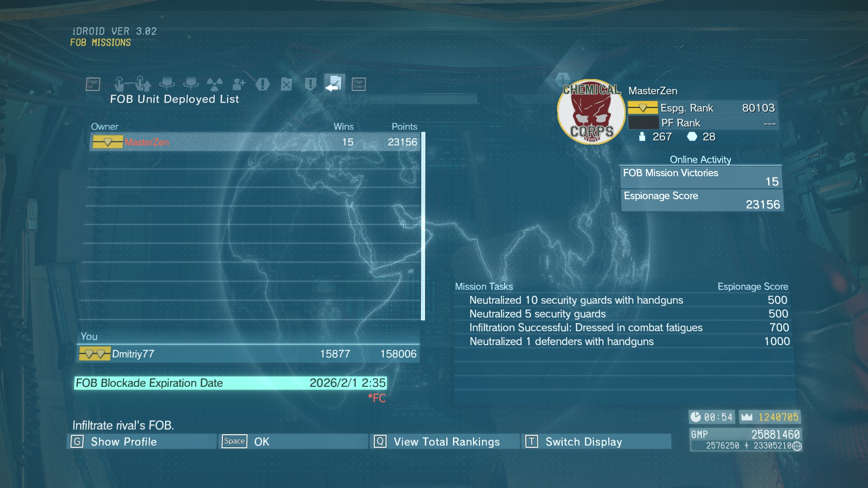Viewport: 868px width, 488px height.
Task: Select the add-supporter person-plus tab icon
Action: [x=239, y=84]
